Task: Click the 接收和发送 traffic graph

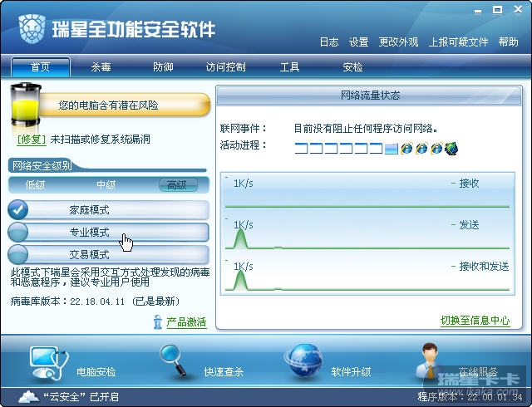Action: point(367,276)
